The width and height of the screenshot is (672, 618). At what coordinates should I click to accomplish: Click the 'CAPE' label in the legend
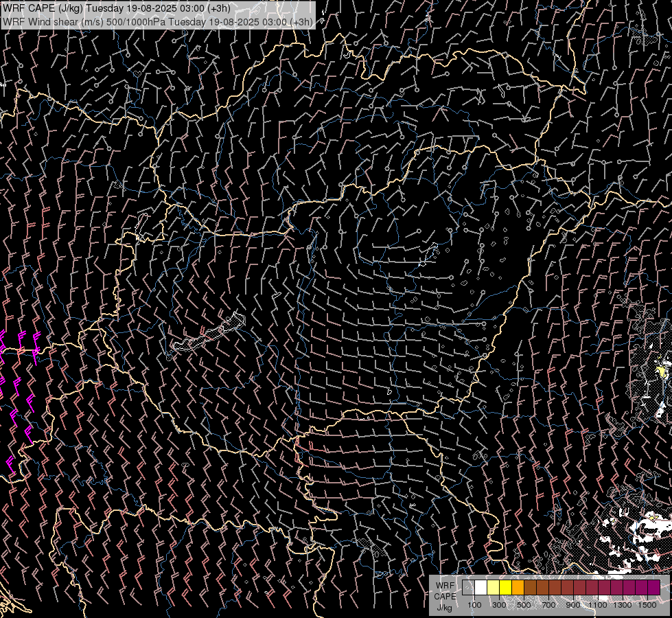[445, 597]
